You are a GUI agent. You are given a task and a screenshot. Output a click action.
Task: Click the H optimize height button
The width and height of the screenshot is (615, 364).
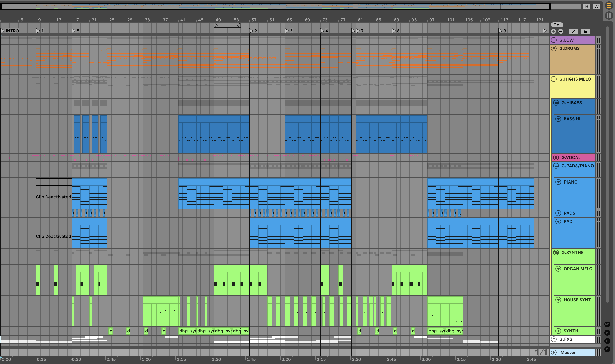click(x=587, y=6)
